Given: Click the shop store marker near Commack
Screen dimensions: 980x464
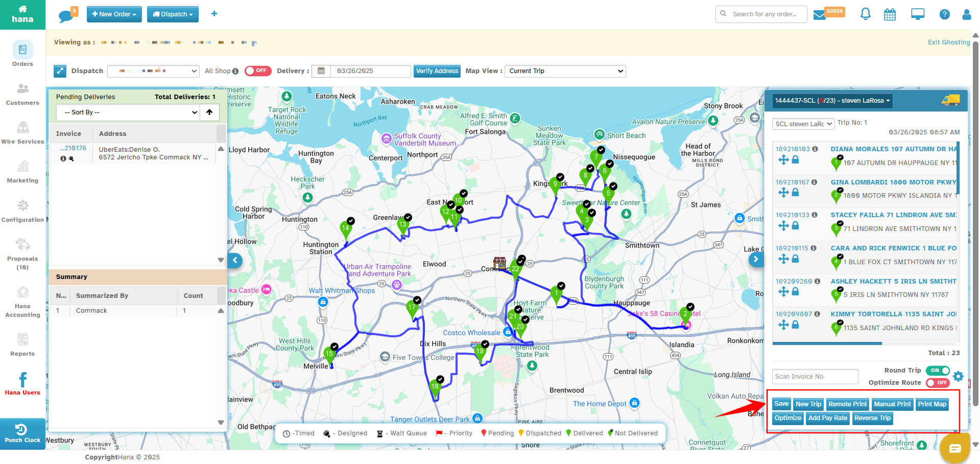Looking at the screenshot, I should tap(499, 263).
